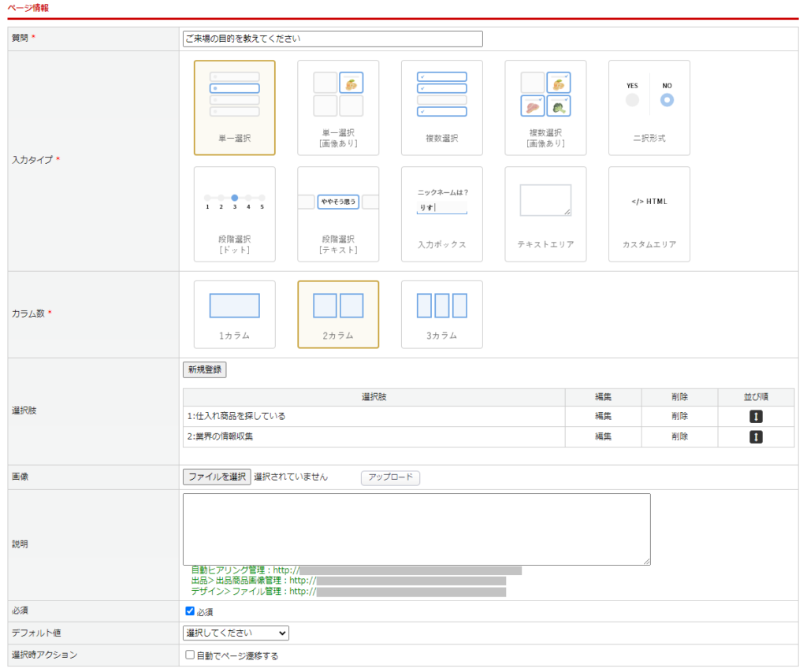Select 段階選択[ドット] input type tile
This screenshot has height=672, width=807.
pyautogui.click(x=234, y=213)
